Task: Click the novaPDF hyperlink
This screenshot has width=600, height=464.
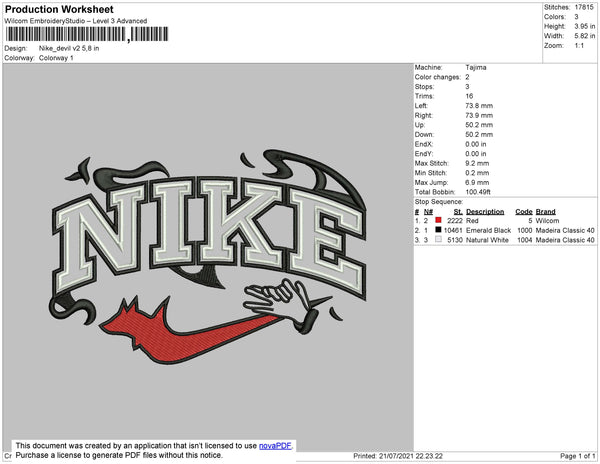Action: (x=275, y=446)
